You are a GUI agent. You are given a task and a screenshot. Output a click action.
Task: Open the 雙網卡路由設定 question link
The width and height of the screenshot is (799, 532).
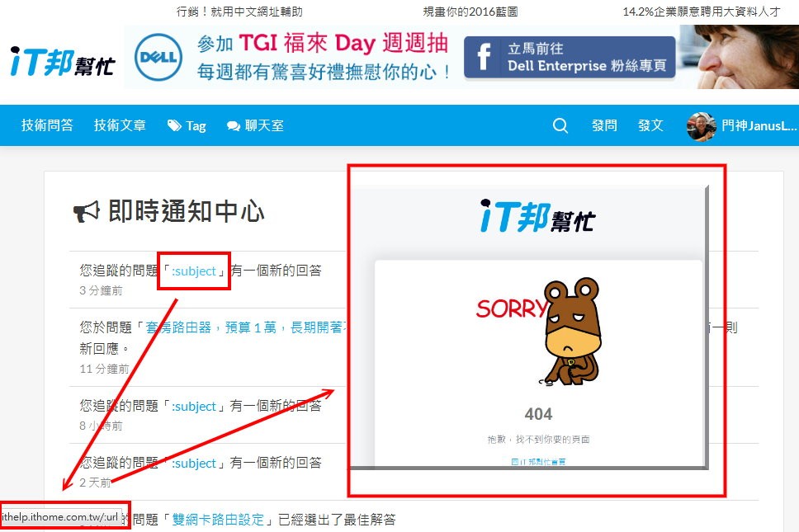click(218, 520)
